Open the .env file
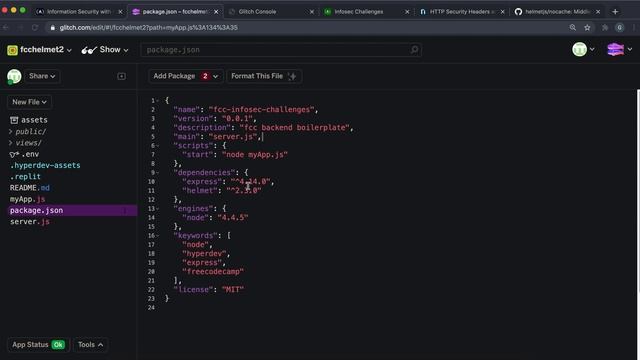The height and width of the screenshot is (360, 640). point(24,154)
